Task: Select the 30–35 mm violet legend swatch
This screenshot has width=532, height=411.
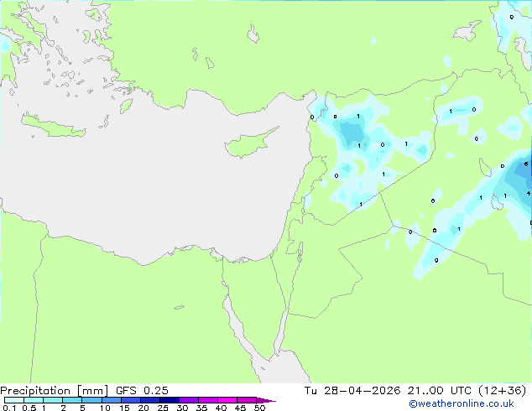Action: pos(189,400)
